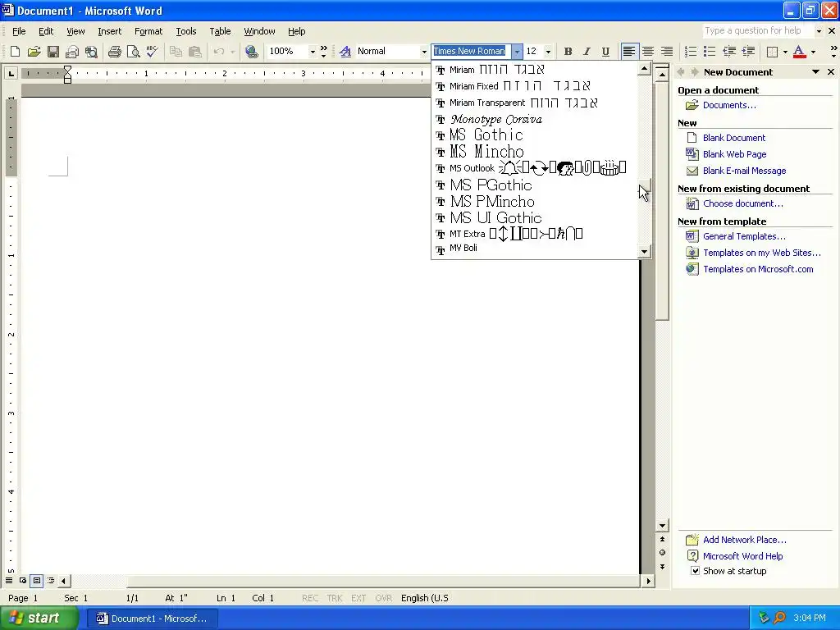Click the Numbering list icon
This screenshot has width=840, height=630.
[691, 52]
